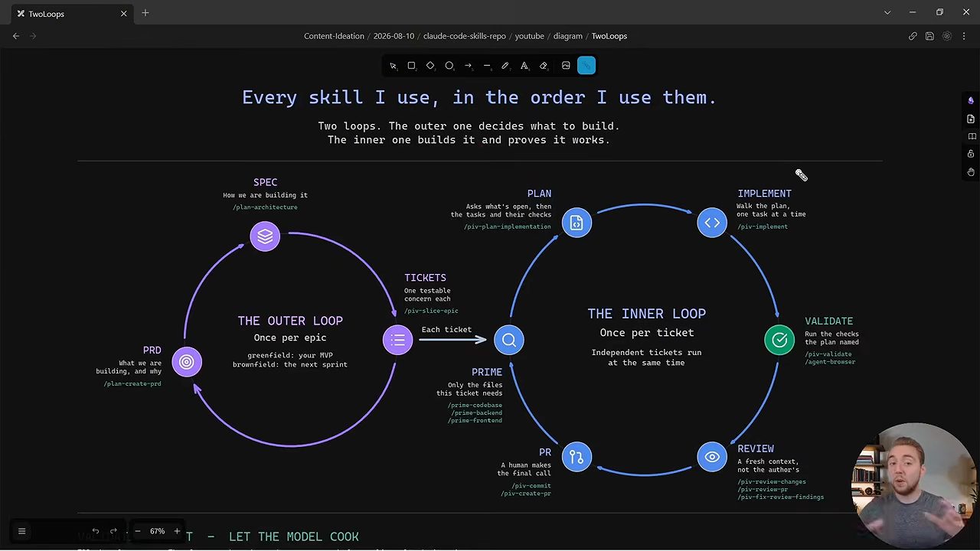The width and height of the screenshot is (980, 551).
Task: Select the selection arrow tool
Action: (393, 66)
